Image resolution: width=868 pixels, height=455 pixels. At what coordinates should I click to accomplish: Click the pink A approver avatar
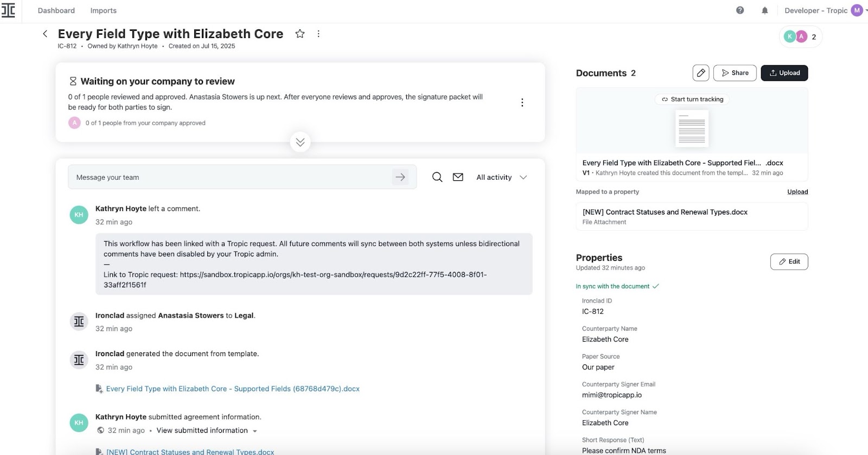tap(74, 123)
